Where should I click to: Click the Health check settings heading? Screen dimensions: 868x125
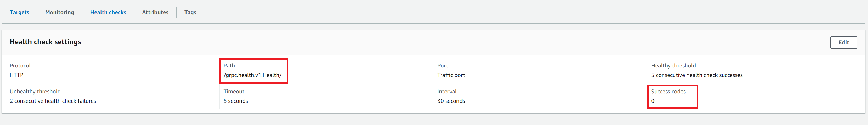click(45, 42)
